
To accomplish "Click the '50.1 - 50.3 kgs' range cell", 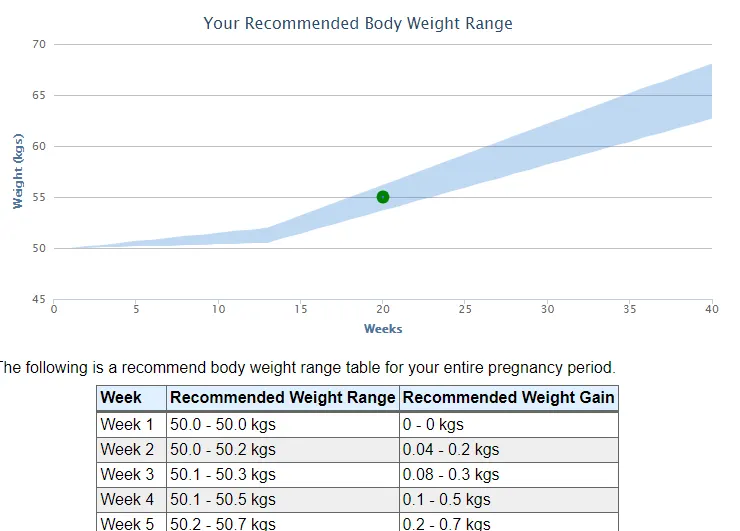I will (x=223, y=475).
